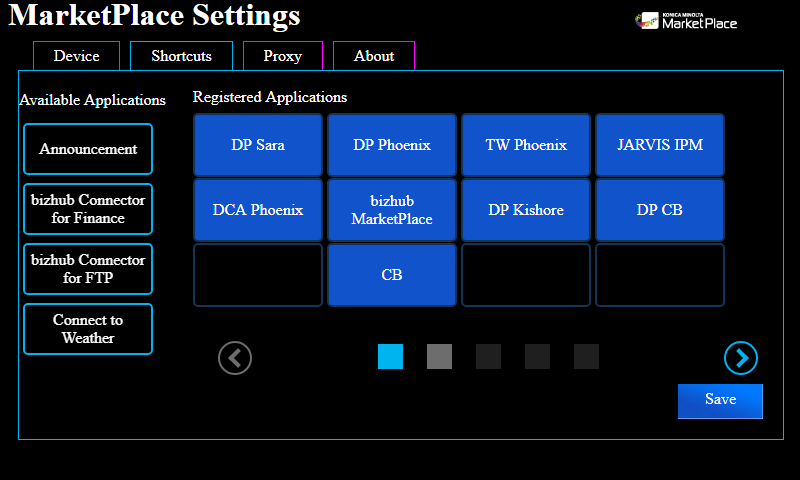Click the next page arrow icon
800x480 pixels.
pos(741,357)
